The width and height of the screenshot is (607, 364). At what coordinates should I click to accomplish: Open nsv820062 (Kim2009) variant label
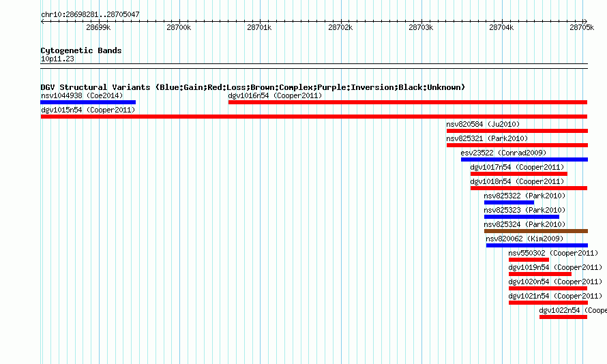pos(524,239)
